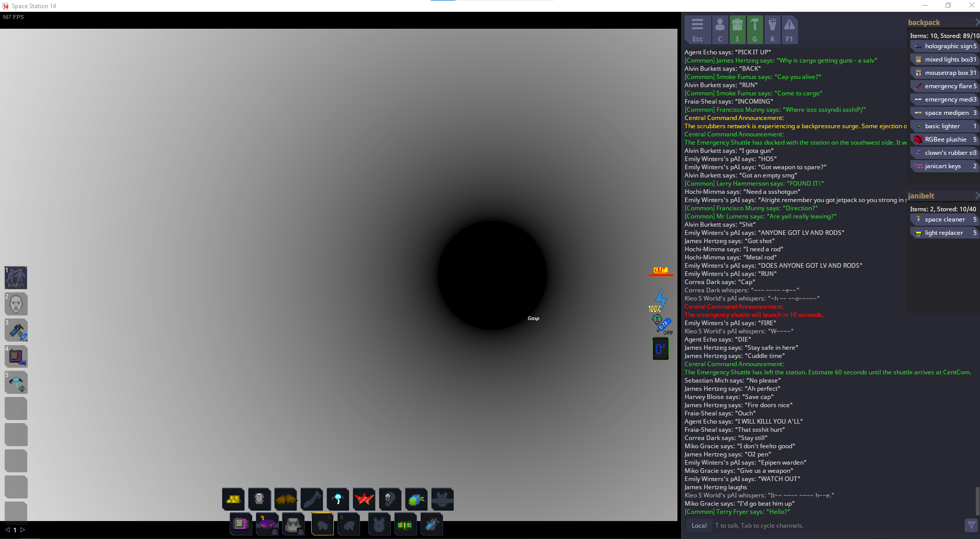The width and height of the screenshot is (980, 539).
Task: Toggle the inventory toolbox icon (I)
Action: click(x=737, y=29)
